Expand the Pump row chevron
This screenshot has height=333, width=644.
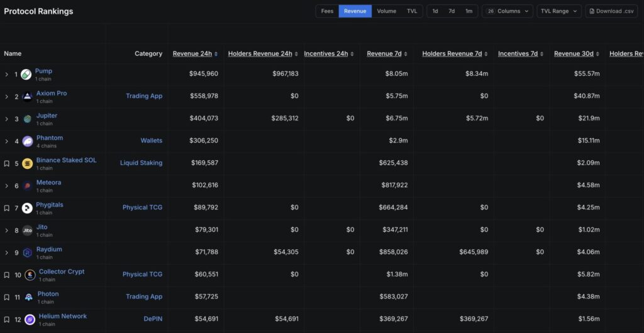click(x=7, y=75)
